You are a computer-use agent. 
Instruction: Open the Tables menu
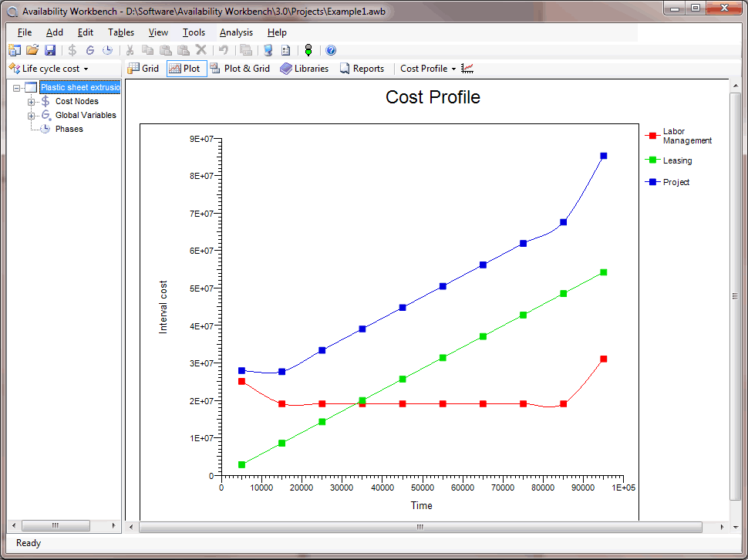tap(120, 32)
